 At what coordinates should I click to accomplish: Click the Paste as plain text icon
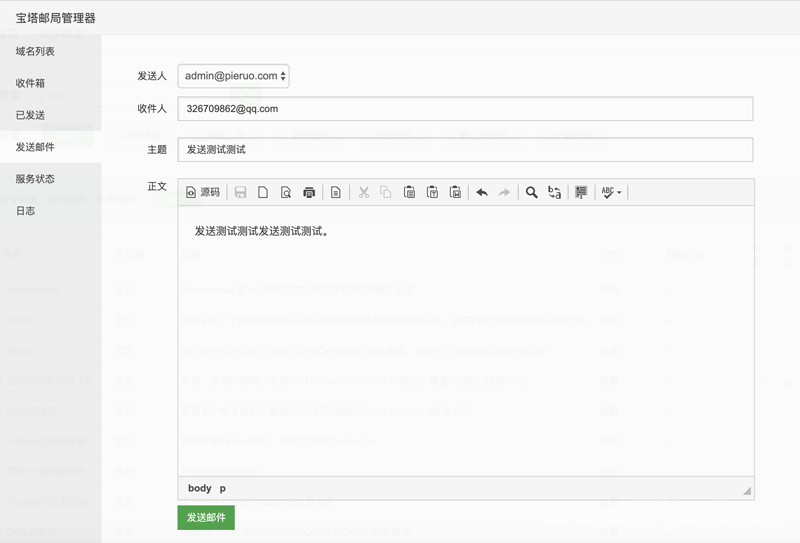[432, 192]
